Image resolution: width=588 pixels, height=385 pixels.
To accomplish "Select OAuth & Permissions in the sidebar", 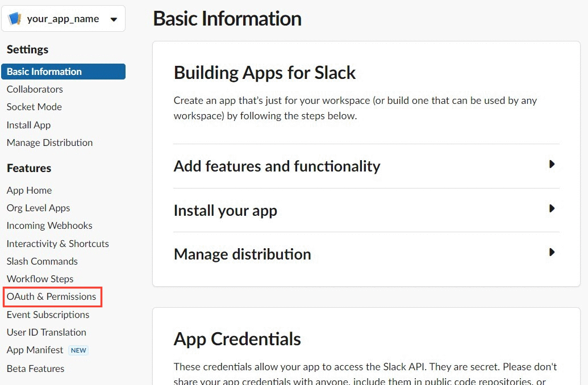I will pyautogui.click(x=51, y=296).
